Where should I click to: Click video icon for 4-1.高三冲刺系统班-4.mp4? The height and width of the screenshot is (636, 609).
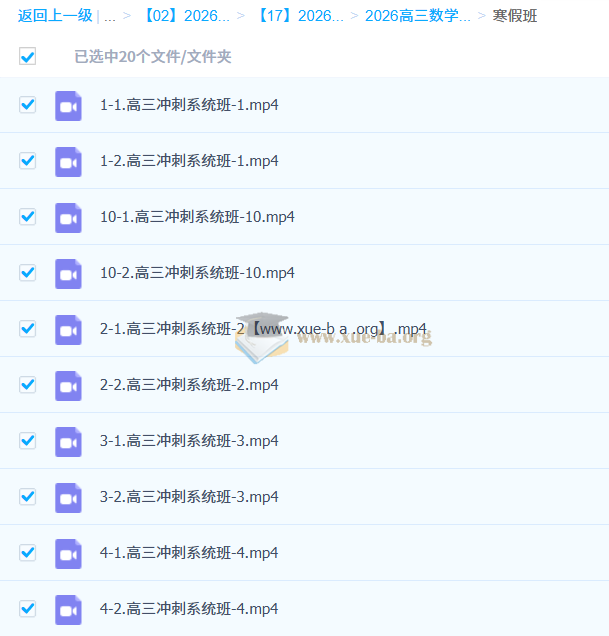click(68, 554)
